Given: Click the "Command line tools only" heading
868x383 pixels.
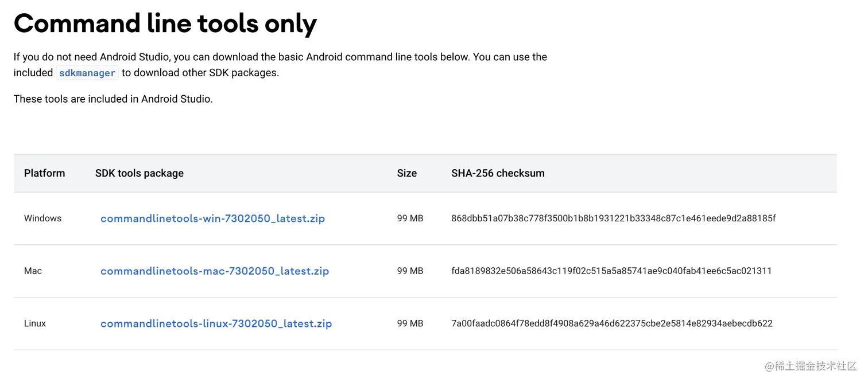Looking at the screenshot, I should click(165, 24).
